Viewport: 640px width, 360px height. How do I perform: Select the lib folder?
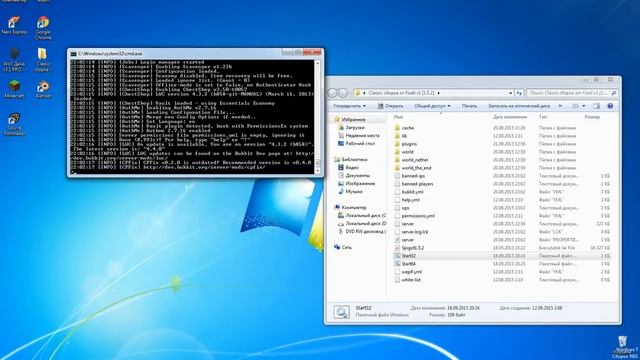(400, 136)
